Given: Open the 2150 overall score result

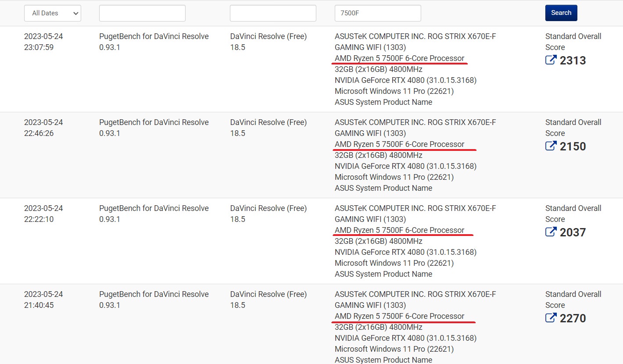Looking at the screenshot, I should [573, 146].
